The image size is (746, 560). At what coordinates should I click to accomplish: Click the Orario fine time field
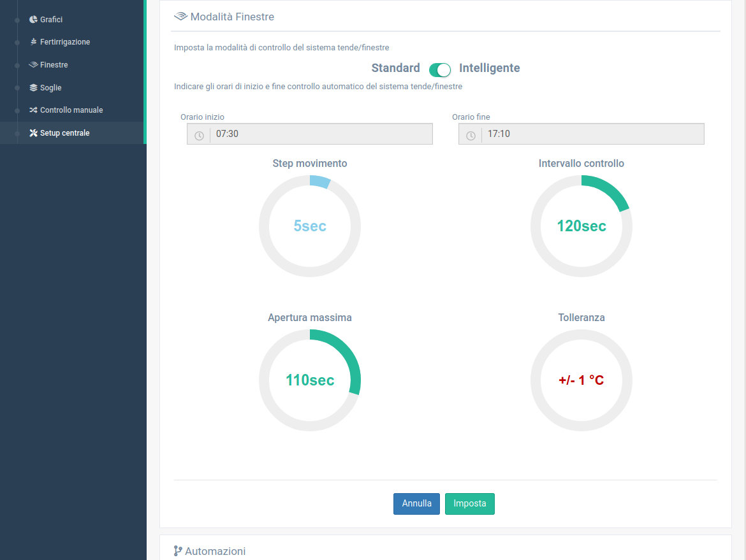point(581,134)
